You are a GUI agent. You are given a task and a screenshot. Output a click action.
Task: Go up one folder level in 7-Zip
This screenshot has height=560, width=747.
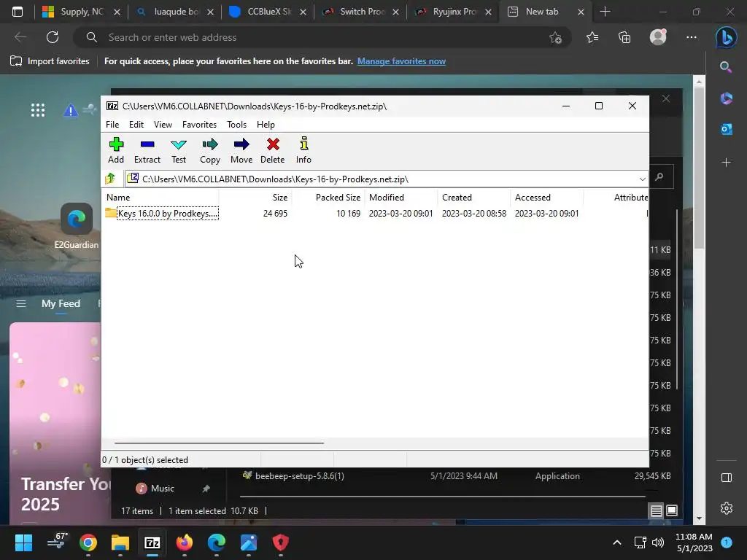click(x=111, y=179)
